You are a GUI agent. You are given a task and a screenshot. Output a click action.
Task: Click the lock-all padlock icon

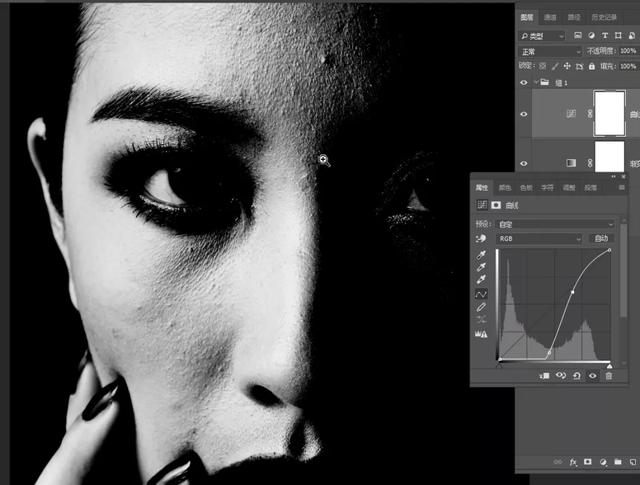click(591, 66)
